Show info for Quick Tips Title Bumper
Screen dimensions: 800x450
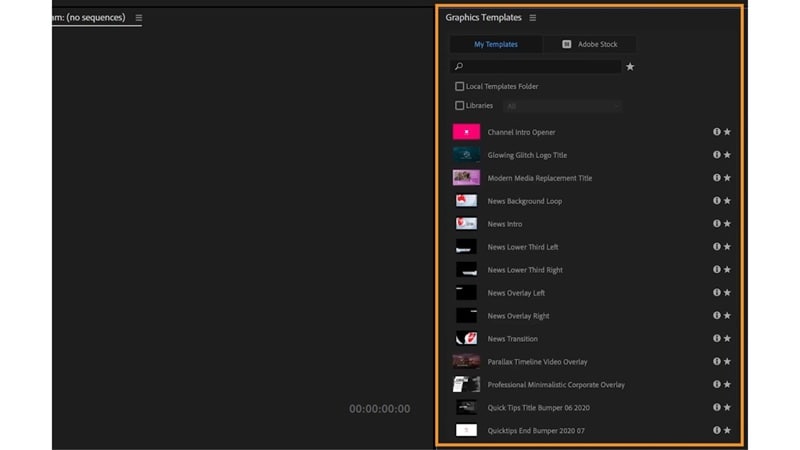[x=717, y=408]
